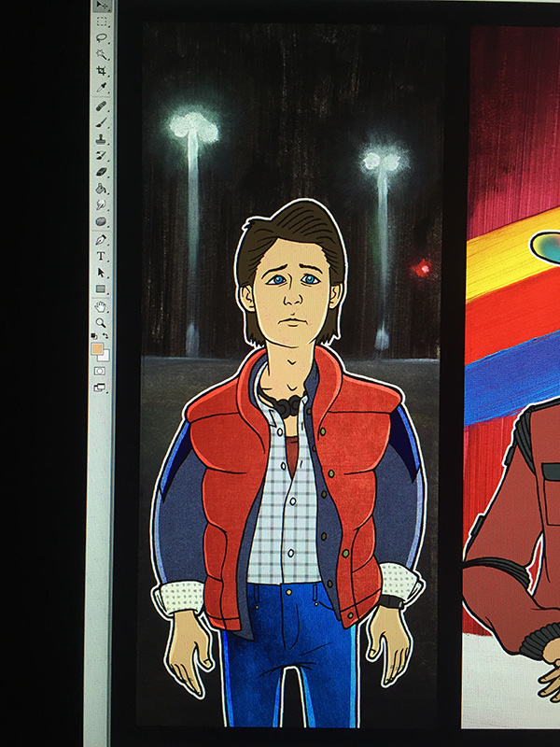Click the red-jacket artwork panel at right

coord(511,377)
